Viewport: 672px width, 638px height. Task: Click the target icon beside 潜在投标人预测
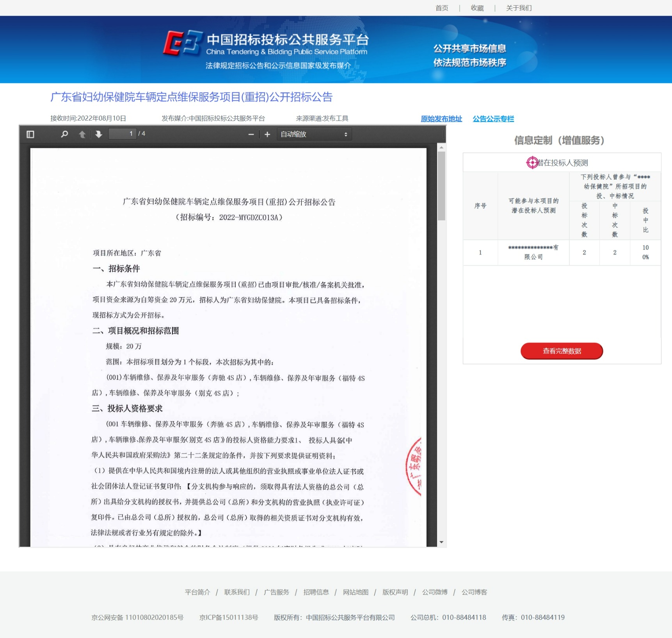tap(532, 162)
